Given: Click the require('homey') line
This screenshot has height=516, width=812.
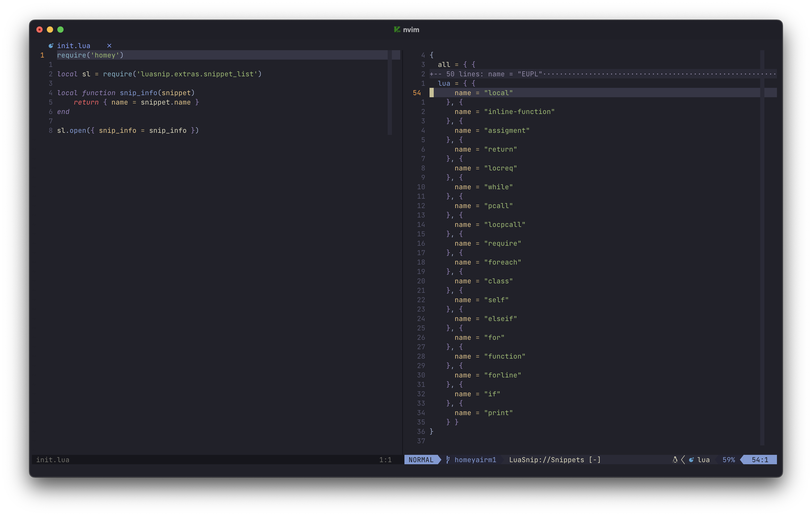Looking at the screenshot, I should pos(90,55).
